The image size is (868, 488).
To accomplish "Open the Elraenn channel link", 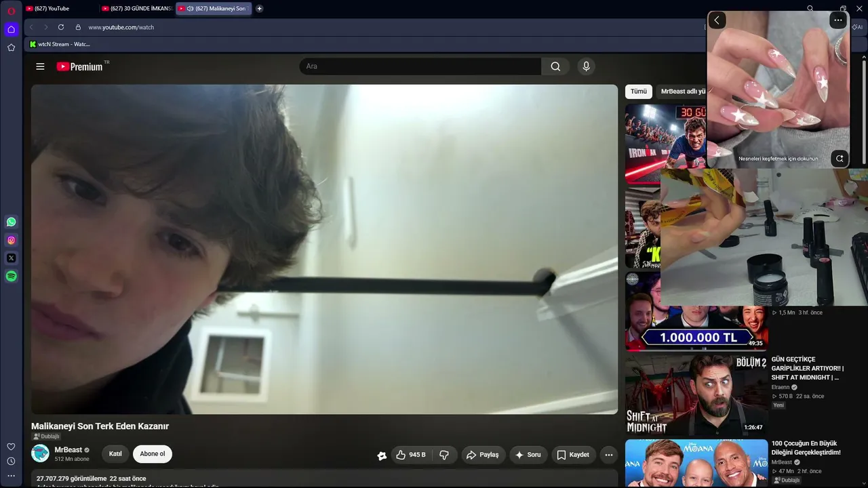I will [x=781, y=387].
